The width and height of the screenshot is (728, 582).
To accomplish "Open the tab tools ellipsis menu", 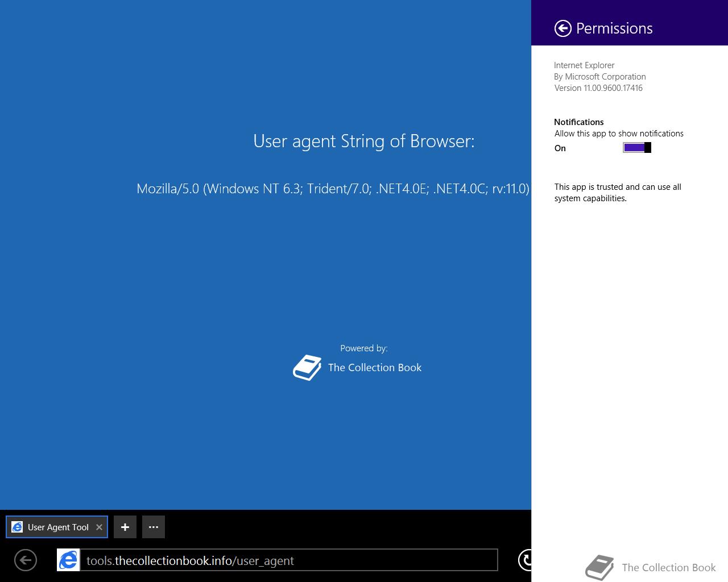I will tap(154, 527).
